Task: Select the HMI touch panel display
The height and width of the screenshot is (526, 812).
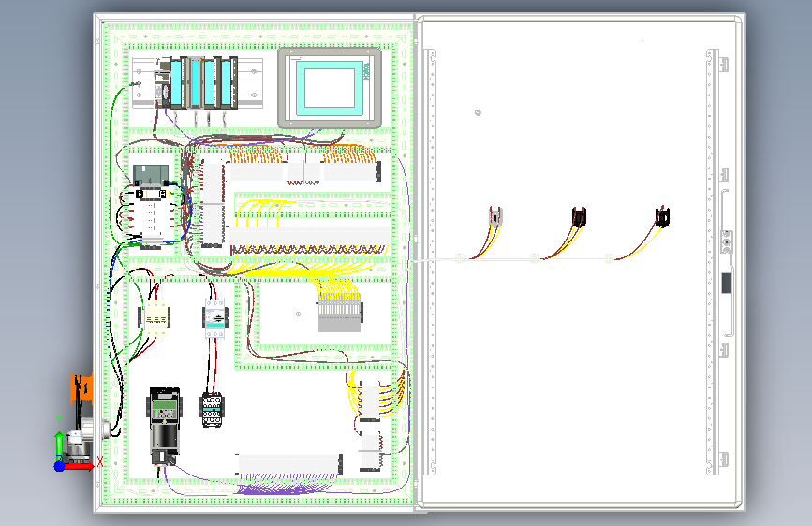Action: 330,87
